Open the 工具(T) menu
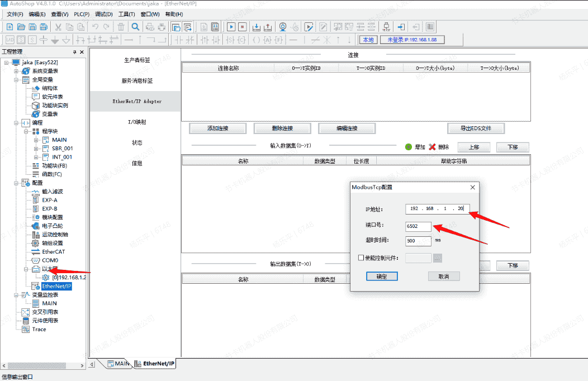Image resolution: width=588 pixels, height=381 pixels. [x=127, y=14]
